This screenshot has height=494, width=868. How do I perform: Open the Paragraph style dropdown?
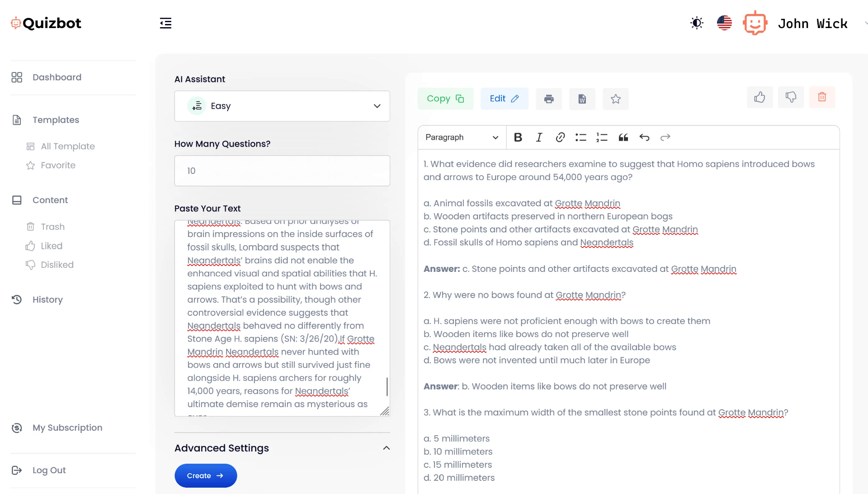click(x=462, y=137)
